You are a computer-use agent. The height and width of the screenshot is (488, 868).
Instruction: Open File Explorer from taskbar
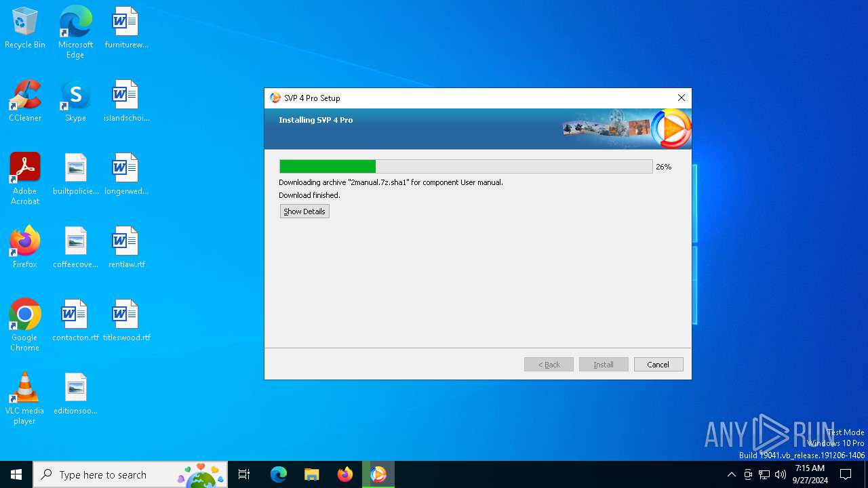click(x=312, y=474)
